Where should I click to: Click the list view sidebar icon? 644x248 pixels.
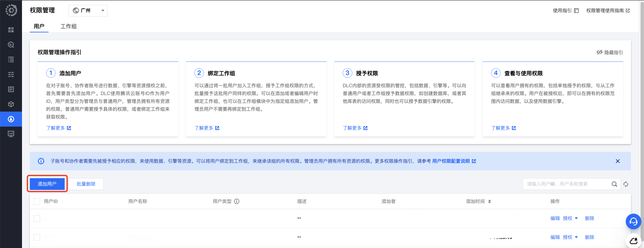[x=11, y=59]
